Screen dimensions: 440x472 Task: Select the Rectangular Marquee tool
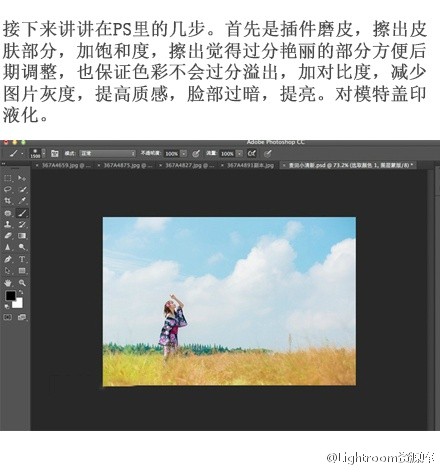pyautogui.click(x=8, y=178)
